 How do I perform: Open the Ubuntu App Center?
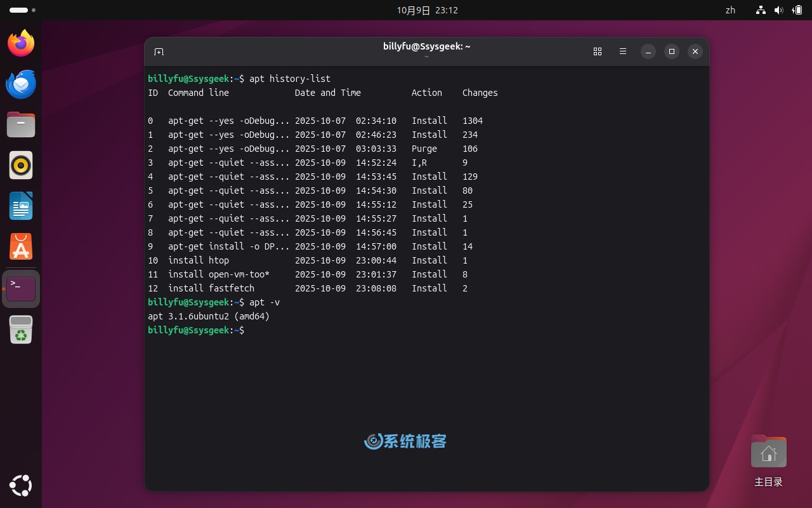tap(21, 246)
